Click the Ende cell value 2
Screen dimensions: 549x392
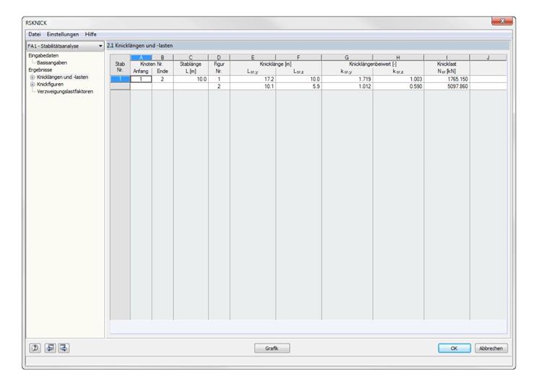click(163, 79)
